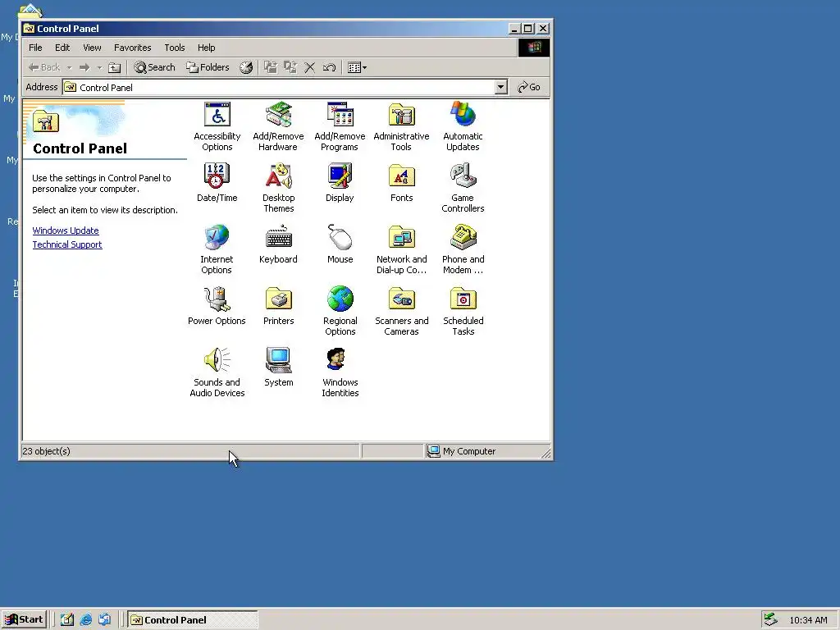Open the Favorites menu

point(132,48)
